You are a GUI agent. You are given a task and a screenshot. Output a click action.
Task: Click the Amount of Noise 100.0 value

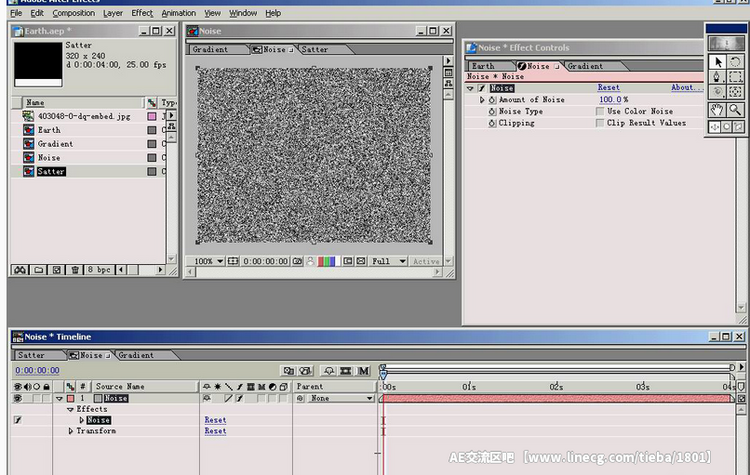point(610,99)
